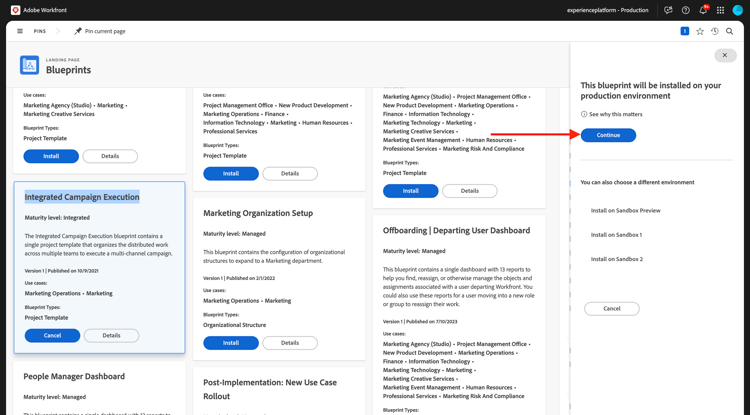Open the main menu hamburger icon

[20, 31]
